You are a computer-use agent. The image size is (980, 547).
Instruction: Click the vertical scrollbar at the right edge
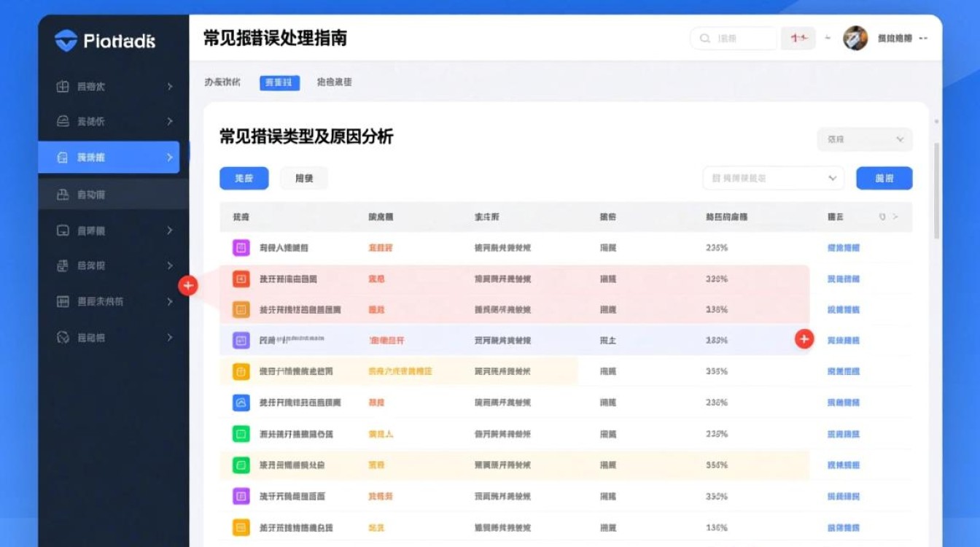(x=936, y=191)
